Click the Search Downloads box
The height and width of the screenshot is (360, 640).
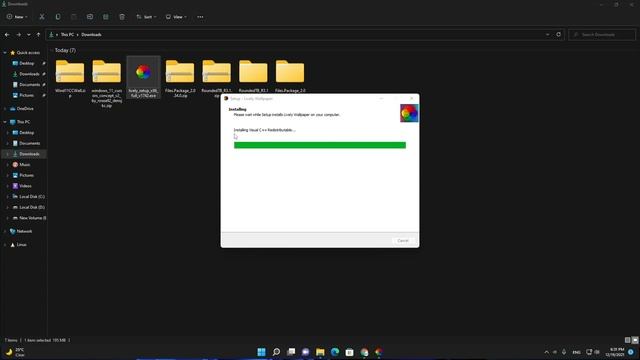pos(602,35)
